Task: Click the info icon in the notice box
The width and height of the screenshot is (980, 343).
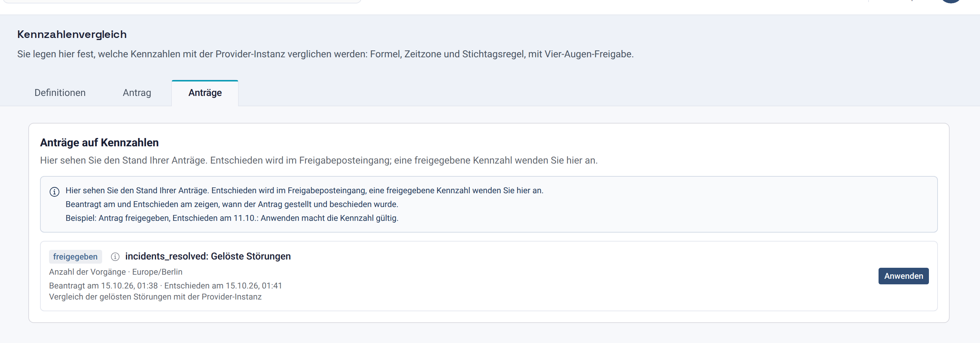Action: [x=55, y=192]
